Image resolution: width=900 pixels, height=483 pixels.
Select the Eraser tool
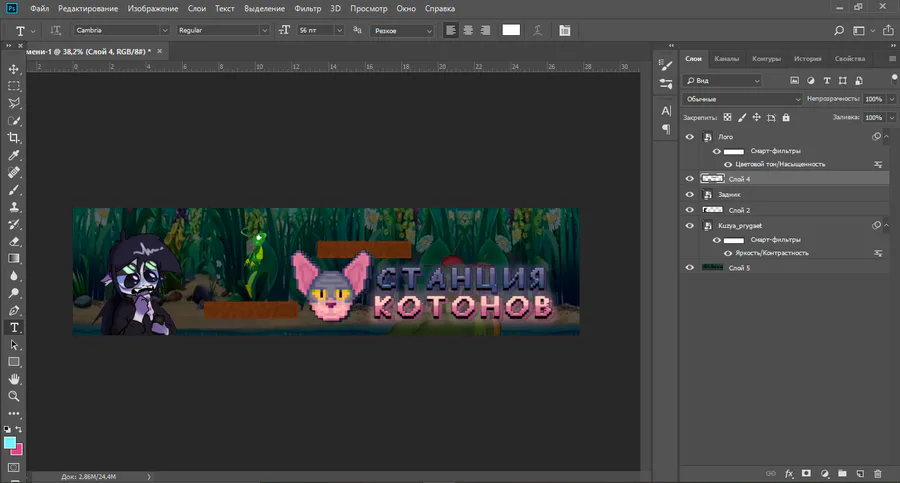14,241
